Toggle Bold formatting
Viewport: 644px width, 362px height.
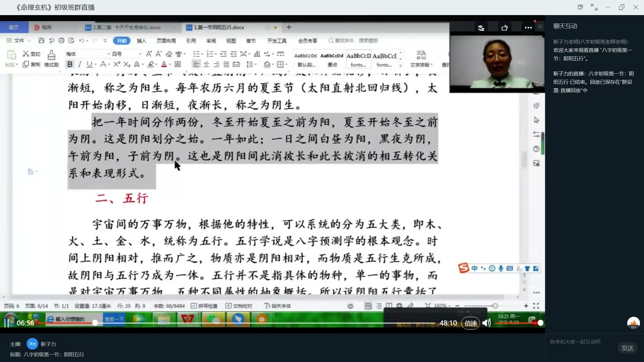(70, 64)
